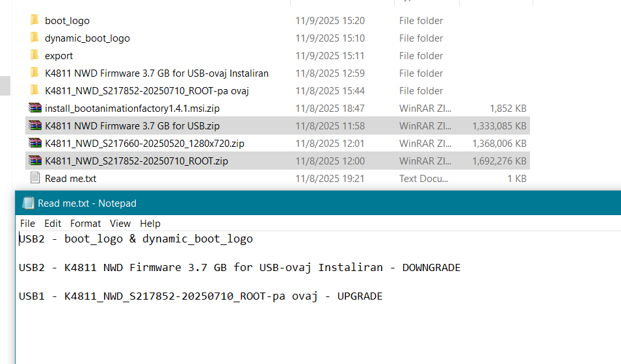Click the Notepad line ending with UPGRADE
621x364 pixels.
point(200,296)
